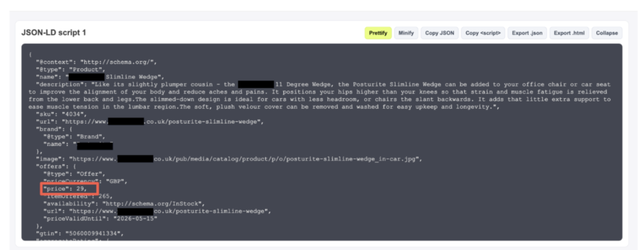The height and width of the screenshot is (250, 644).
Task: Click the "priceValidUntil": "2026-05-15" line
Action: tap(100, 219)
